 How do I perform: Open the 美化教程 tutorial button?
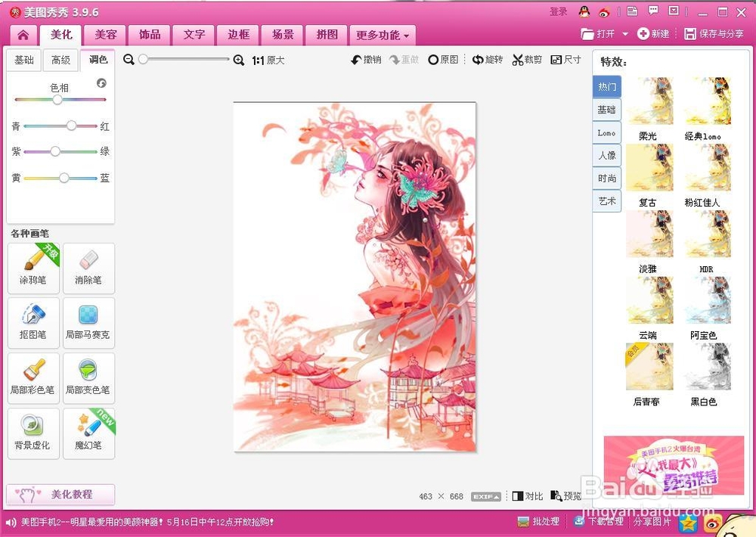click(60, 495)
